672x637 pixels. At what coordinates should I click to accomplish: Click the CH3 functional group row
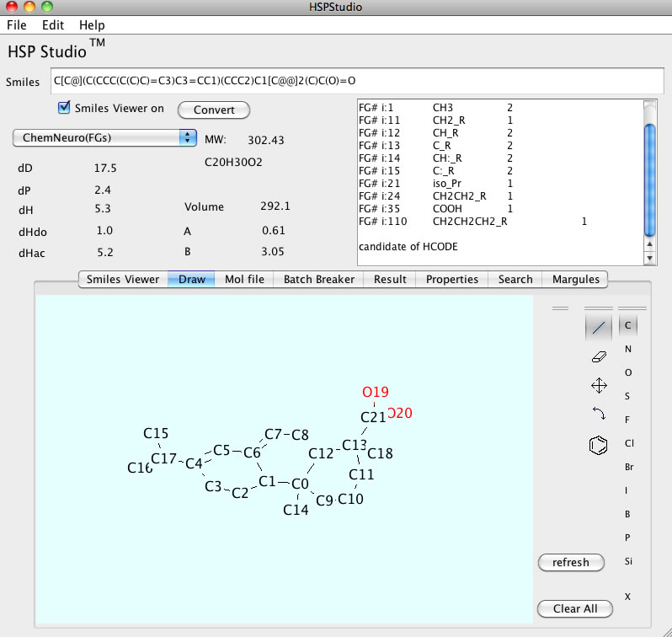click(436, 108)
